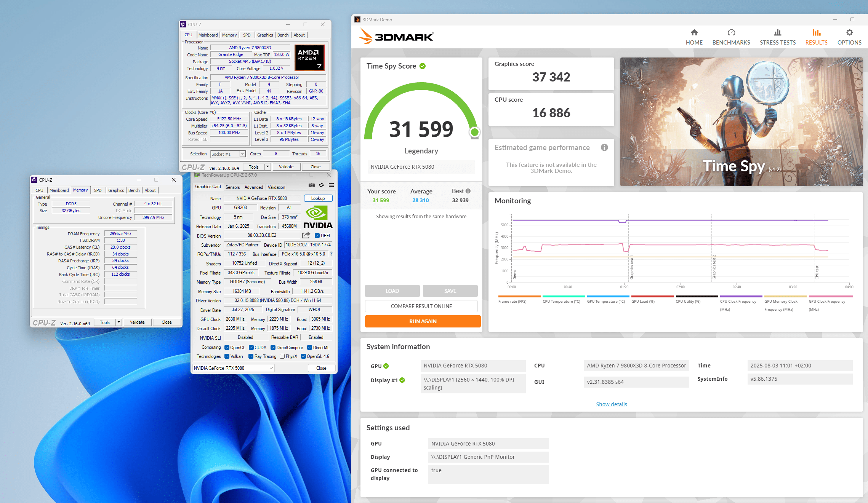Toggle the DirectCompute checkbox
868x503 pixels.
(273, 348)
